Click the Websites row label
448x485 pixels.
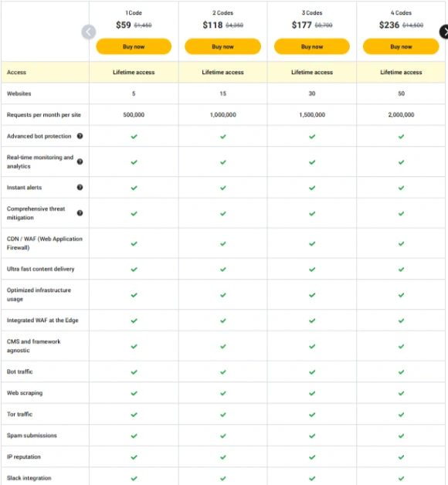(x=19, y=93)
